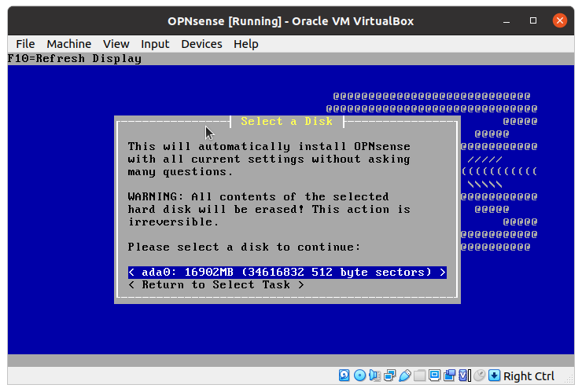Click 'Please select a disk to continue' text

[244, 247]
